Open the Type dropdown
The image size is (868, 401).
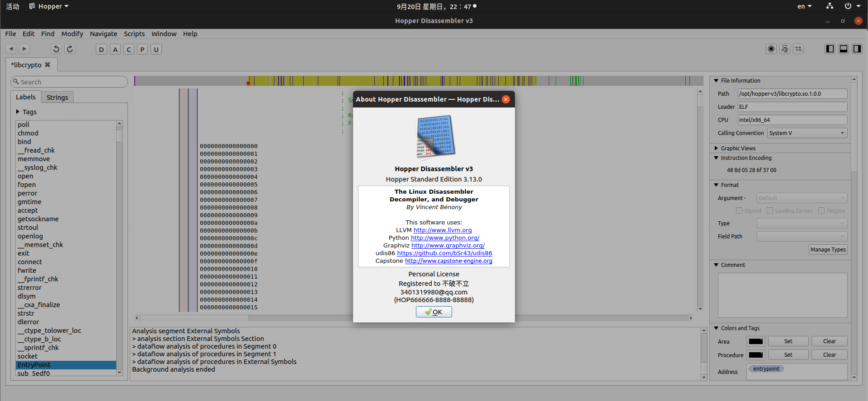coord(802,224)
